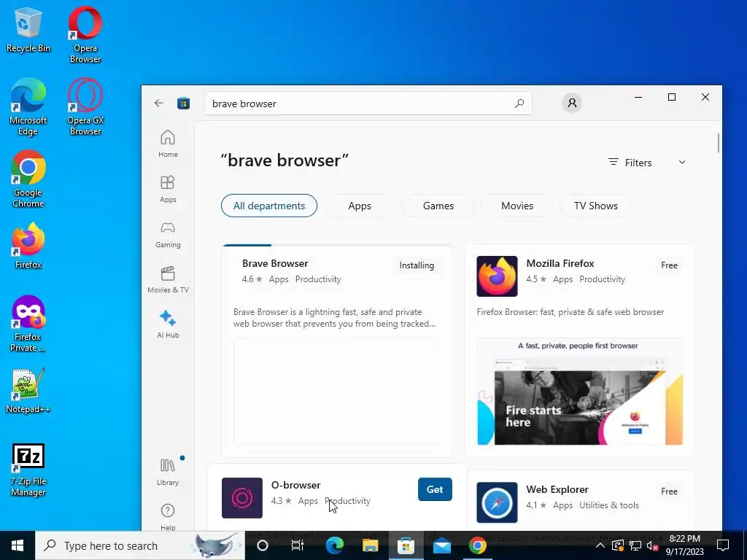Image resolution: width=747 pixels, height=560 pixels.
Task: Select All departments filter tab
Action: click(269, 206)
